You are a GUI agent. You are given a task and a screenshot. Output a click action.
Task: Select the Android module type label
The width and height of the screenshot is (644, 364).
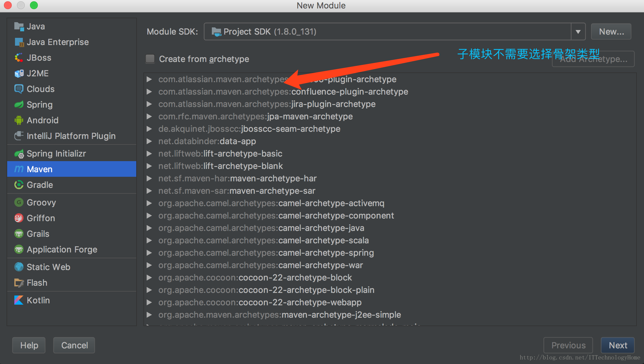43,120
